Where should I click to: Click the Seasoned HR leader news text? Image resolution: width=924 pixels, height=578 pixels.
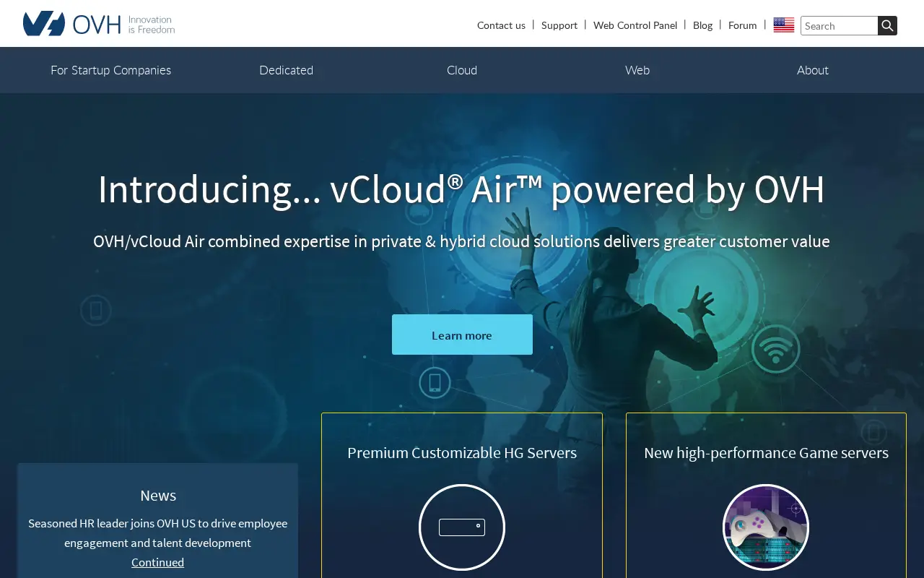click(x=157, y=532)
